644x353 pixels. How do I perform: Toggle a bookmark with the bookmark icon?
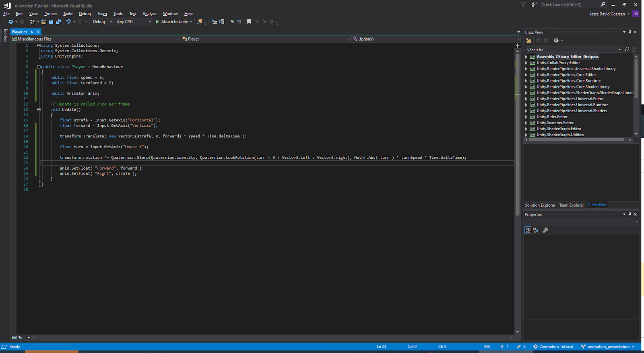[249, 22]
